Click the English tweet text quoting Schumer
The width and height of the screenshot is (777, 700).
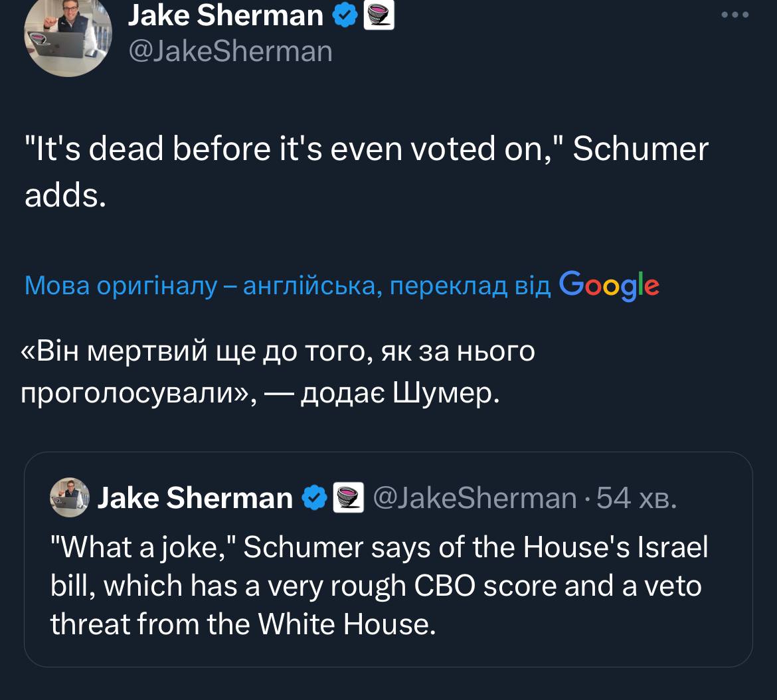pyautogui.click(x=367, y=150)
